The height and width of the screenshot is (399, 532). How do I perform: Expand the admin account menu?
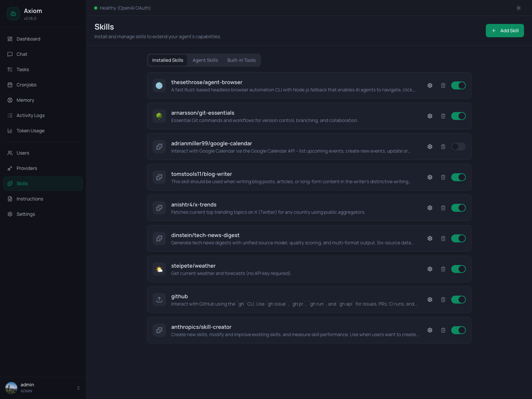pos(78,388)
